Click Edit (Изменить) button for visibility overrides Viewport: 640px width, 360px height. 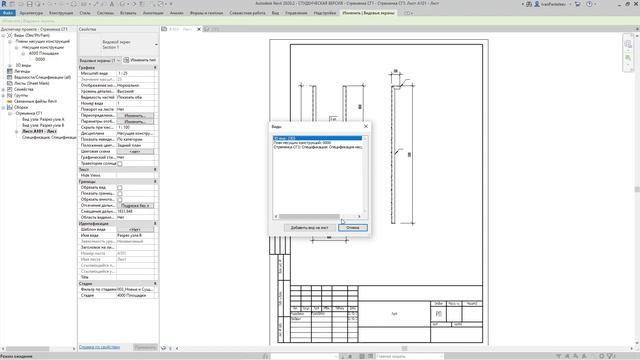click(x=135, y=116)
